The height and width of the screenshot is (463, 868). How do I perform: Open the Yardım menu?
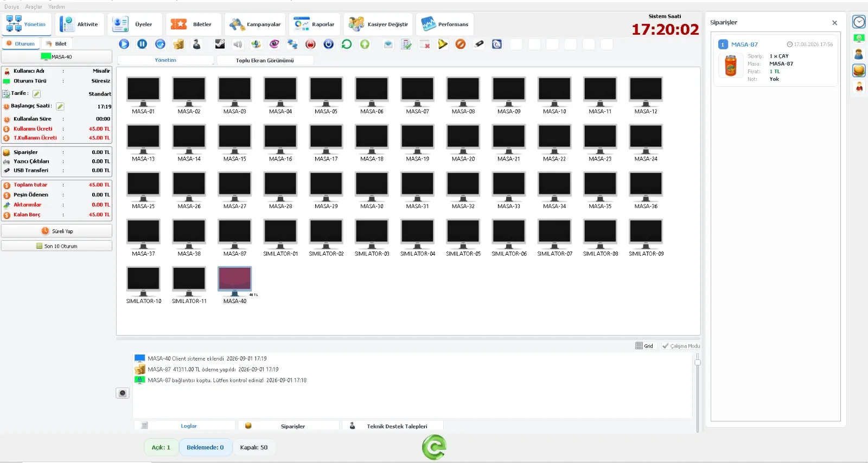point(56,7)
